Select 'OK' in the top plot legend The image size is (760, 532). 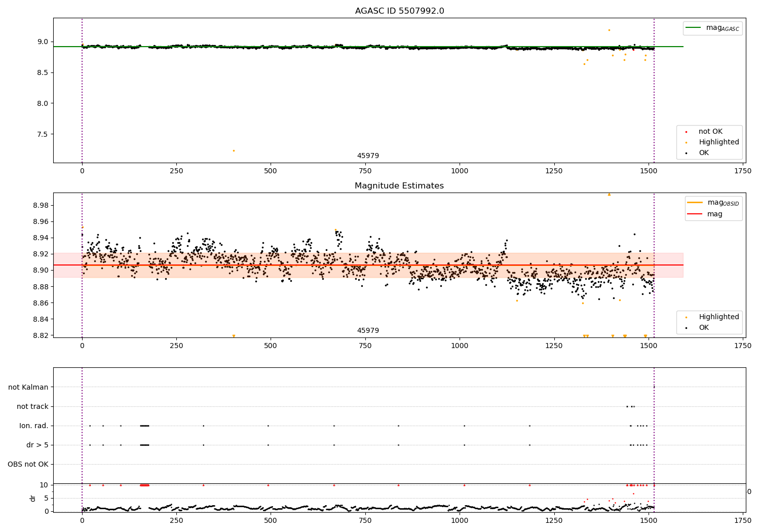coord(704,153)
